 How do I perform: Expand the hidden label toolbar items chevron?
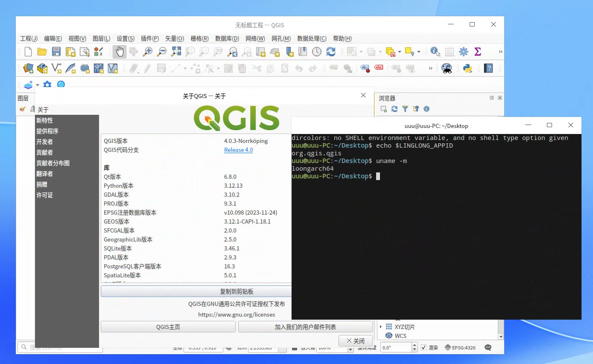pyautogui.click(x=430, y=68)
